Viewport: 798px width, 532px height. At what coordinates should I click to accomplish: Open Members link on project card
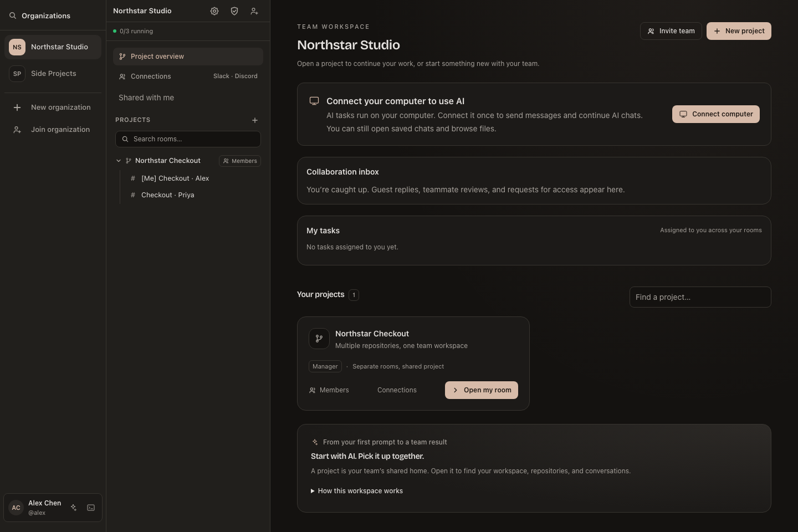pyautogui.click(x=329, y=390)
